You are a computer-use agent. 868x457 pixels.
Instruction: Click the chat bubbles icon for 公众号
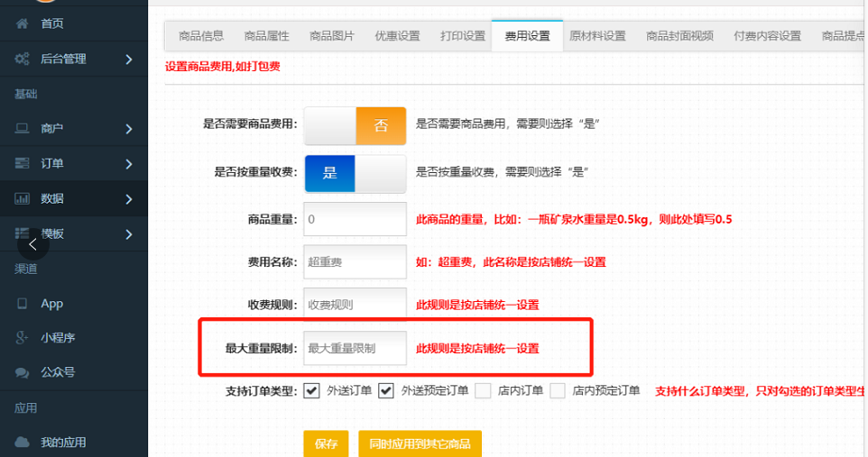coord(22,371)
